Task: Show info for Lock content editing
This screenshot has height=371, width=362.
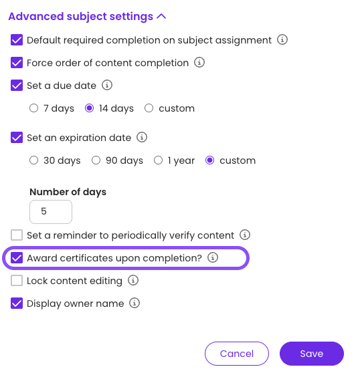Action: [133, 281]
